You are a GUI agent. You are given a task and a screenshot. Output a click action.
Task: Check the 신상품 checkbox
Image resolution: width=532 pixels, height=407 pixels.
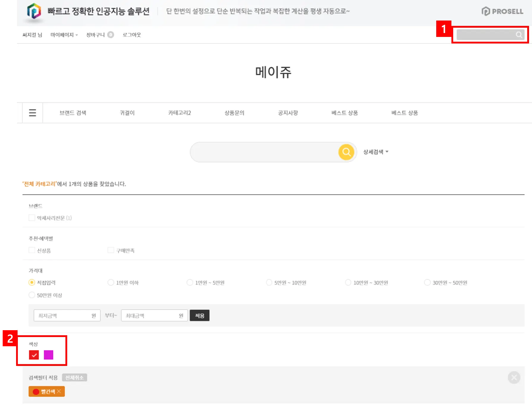(x=32, y=250)
